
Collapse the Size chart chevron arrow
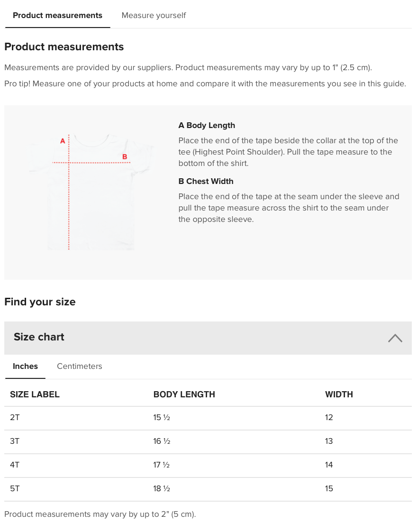[x=395, y=338]
